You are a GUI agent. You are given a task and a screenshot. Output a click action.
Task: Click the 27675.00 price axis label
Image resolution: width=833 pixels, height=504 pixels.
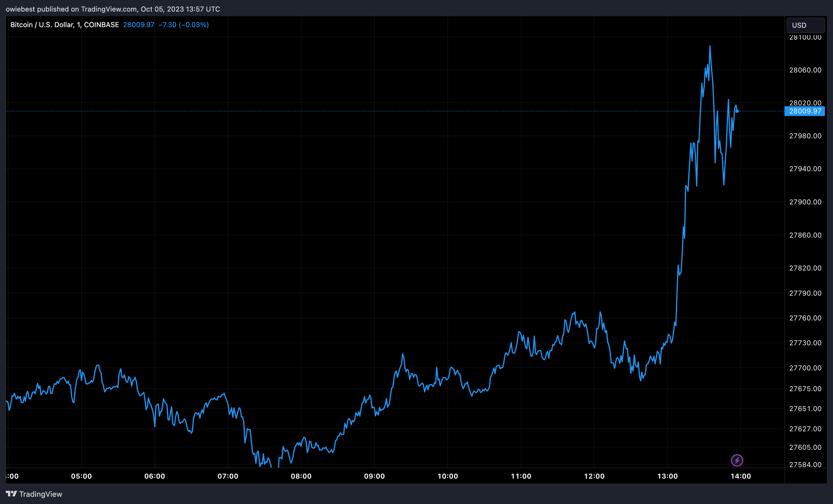coord(805,389)
